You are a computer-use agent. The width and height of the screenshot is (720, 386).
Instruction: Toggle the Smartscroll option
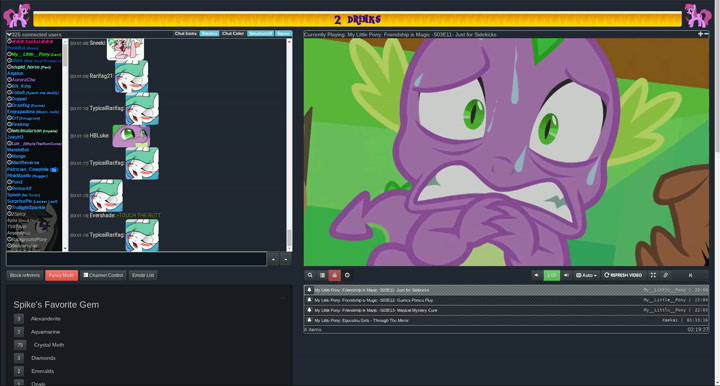261,34
